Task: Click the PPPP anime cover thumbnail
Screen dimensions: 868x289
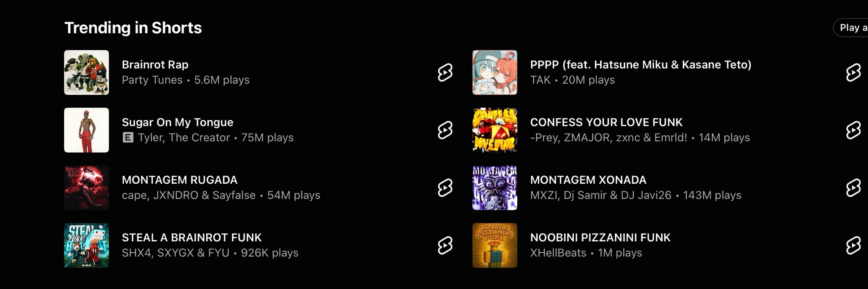Action: click(495, 72)
